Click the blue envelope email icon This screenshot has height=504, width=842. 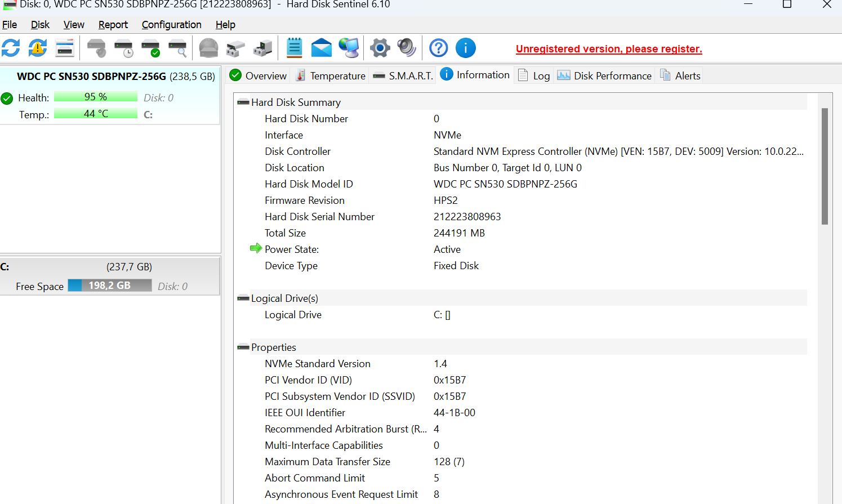(321, 48)
